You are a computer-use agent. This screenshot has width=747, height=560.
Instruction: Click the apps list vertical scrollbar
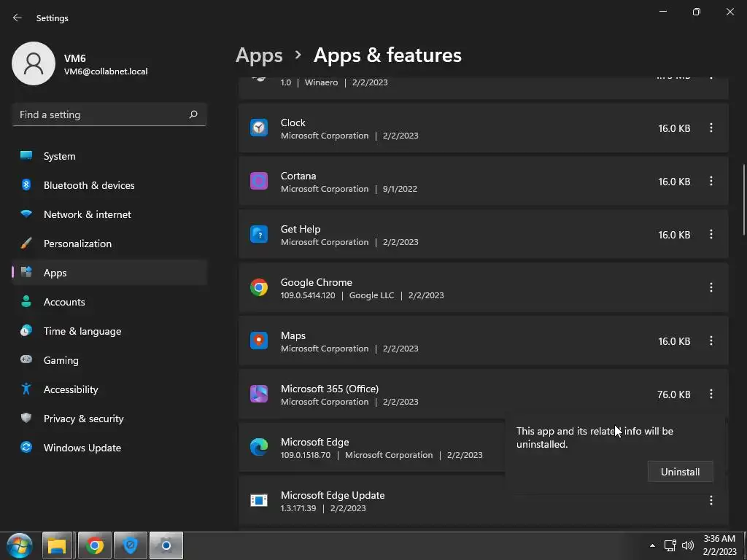coord(744,199)
